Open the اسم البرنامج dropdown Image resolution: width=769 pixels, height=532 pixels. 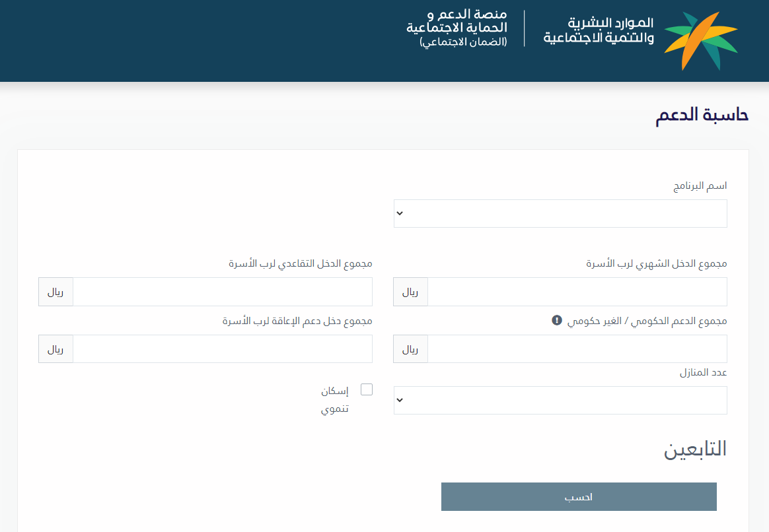tap(560, 214)
